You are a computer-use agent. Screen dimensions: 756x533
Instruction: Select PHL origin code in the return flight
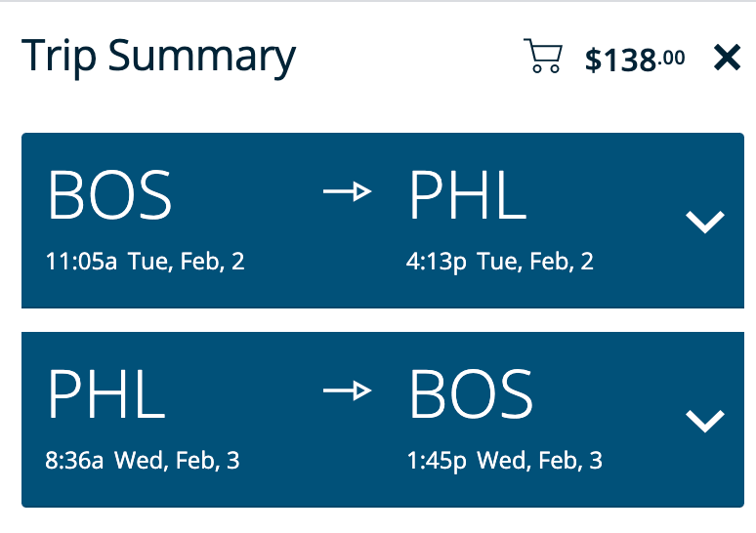[x=105, y=394]
